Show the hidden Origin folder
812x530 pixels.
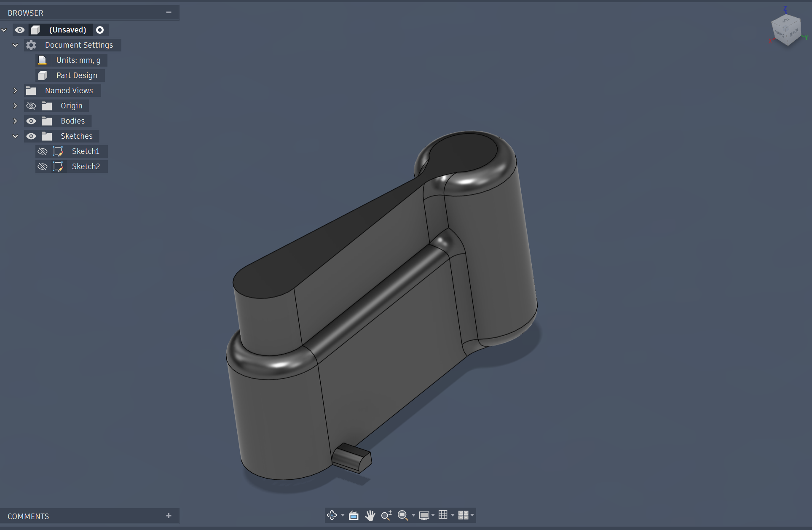point(31,106)
